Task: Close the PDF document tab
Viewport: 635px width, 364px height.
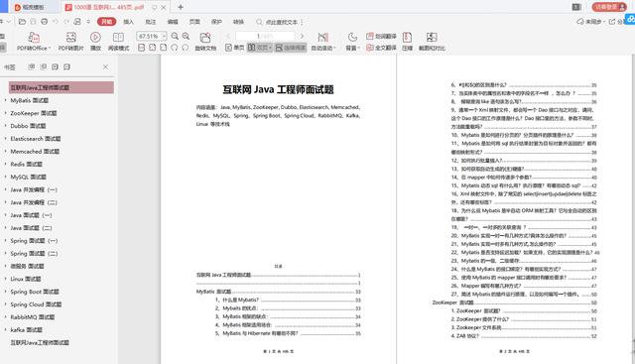Action: (x=164, y=7)
